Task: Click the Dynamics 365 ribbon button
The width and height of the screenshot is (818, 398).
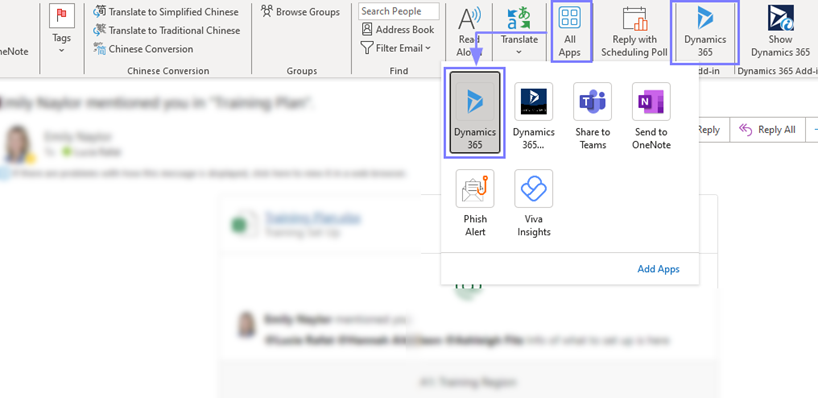Action: [x=705, y=31]
